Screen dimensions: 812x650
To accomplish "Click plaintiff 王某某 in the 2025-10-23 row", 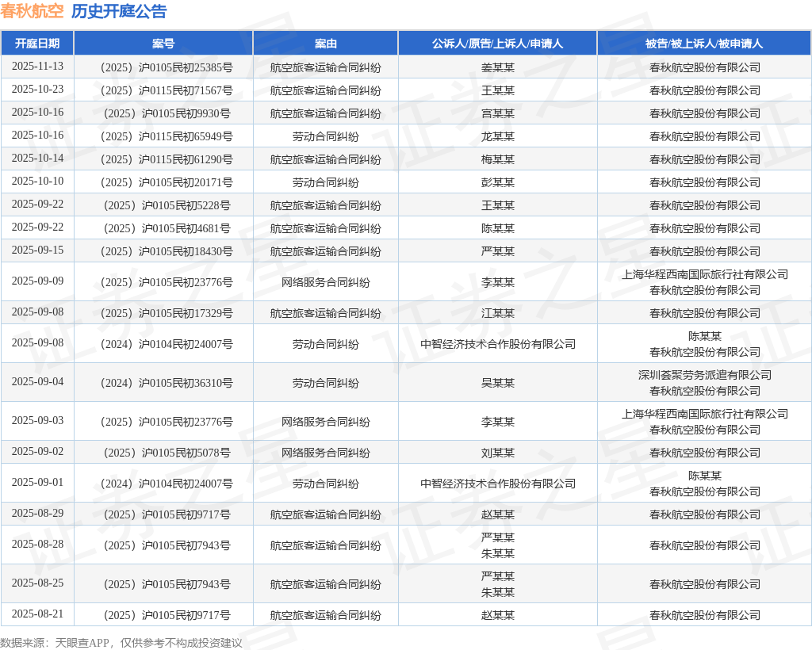I will click(498, 90).
